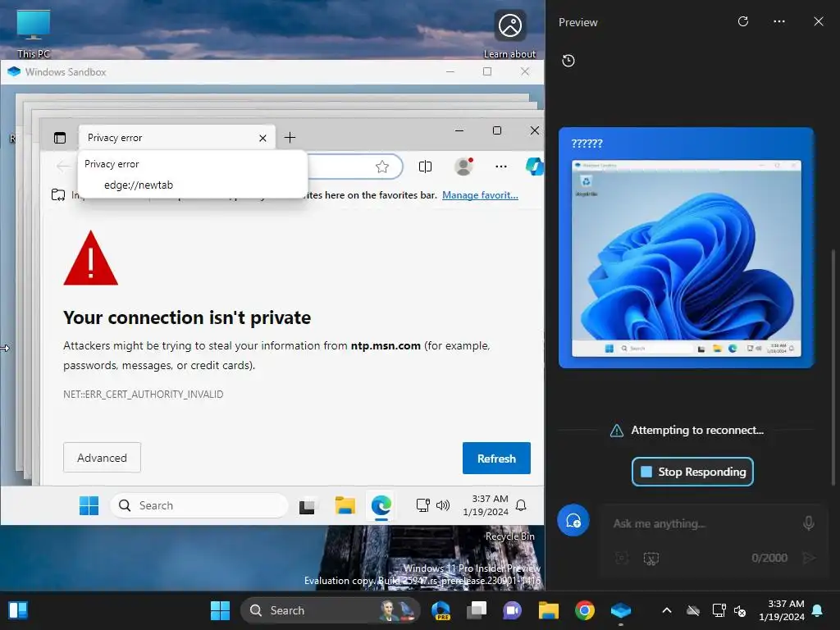Start a new topic in Copilot

(x=573, y=520)
